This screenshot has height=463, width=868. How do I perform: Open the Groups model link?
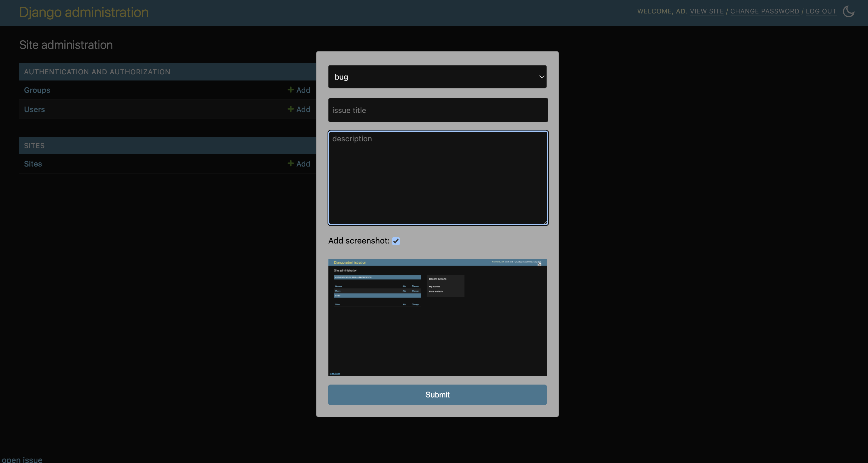pyautogui.click(x=37, y=90)
